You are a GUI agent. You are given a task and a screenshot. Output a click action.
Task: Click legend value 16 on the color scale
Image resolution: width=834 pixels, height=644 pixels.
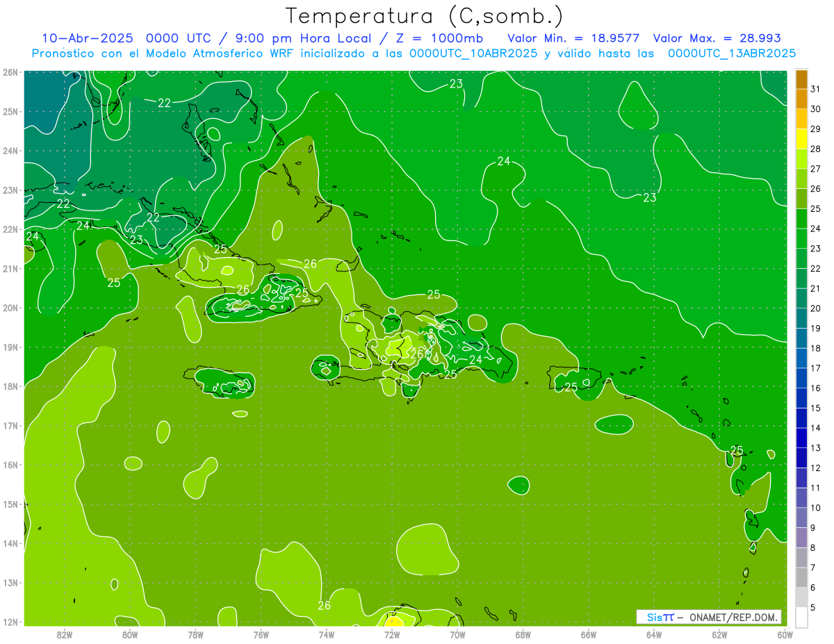tap(816, 388)
